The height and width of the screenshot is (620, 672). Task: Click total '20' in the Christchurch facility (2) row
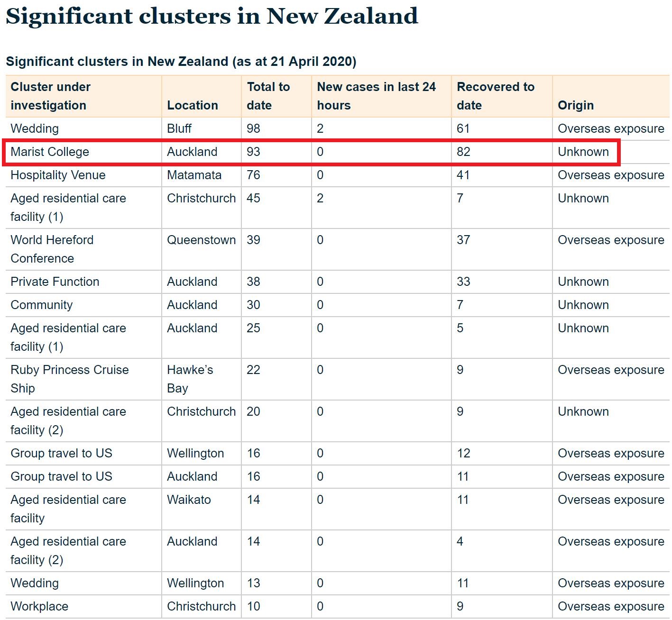253,411
